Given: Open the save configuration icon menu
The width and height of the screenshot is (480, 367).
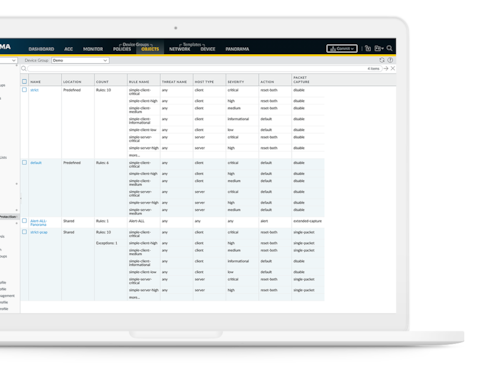Looking at the screenshot, I should point(379,48).
